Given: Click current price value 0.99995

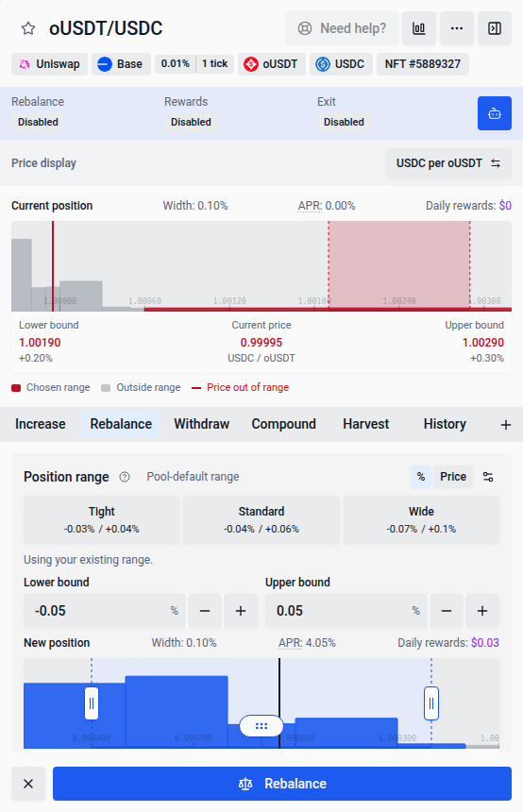Looking at the screenshot, I should pyautogui.click(x=261, y=343).
